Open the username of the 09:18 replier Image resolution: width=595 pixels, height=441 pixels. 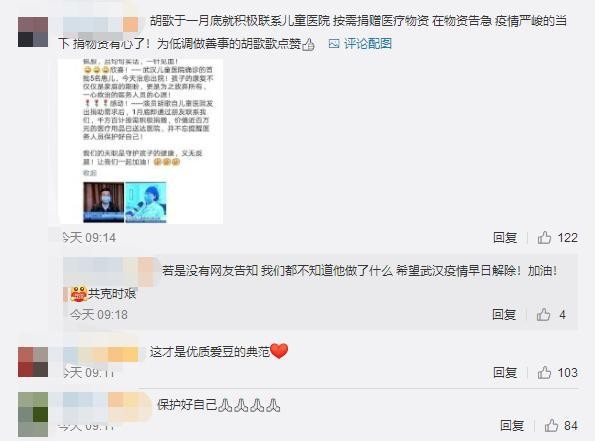(x=110, y=271)
